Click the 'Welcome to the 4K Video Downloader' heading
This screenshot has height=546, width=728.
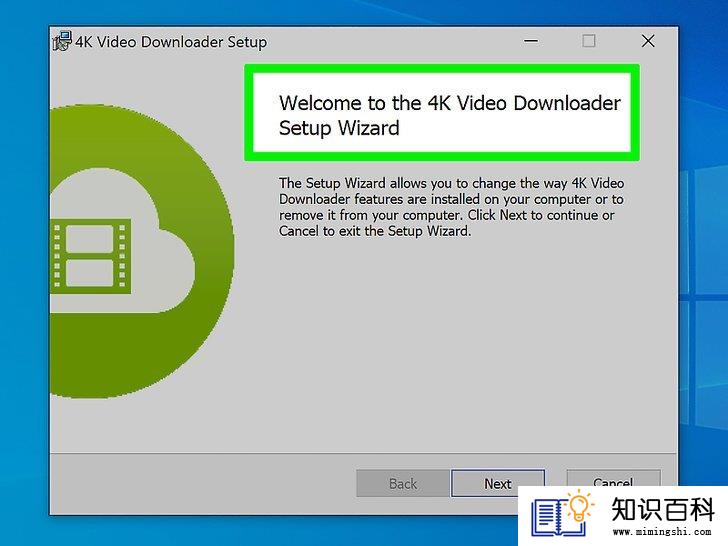(449, 115)
